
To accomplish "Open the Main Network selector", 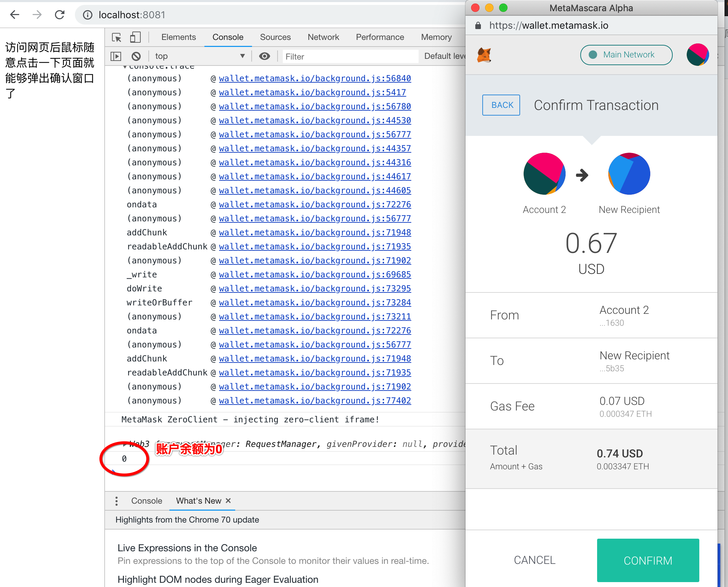I will coord(626,55).
